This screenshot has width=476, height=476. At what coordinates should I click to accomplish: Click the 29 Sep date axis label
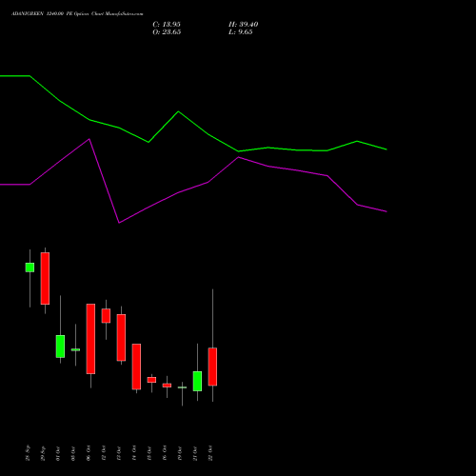pos(43,453)
